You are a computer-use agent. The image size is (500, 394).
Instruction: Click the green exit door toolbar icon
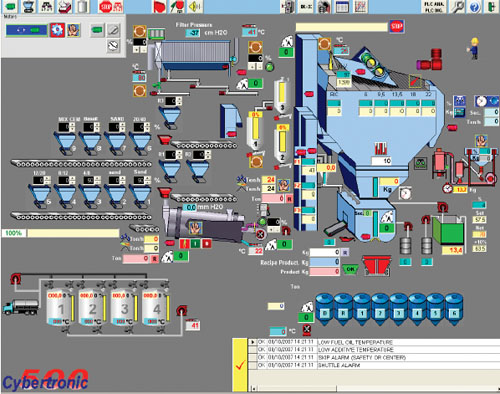pos(491,7)
